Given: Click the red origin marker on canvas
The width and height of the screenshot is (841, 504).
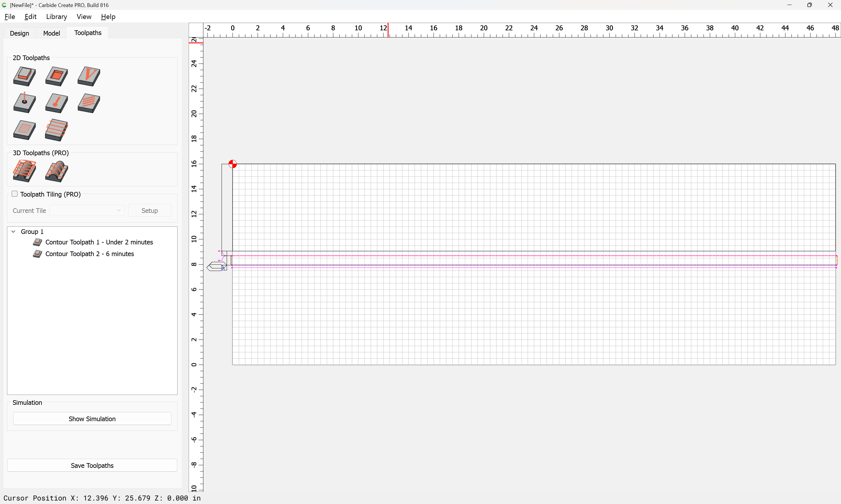Looking at the screenshot, I should [232, 164].
